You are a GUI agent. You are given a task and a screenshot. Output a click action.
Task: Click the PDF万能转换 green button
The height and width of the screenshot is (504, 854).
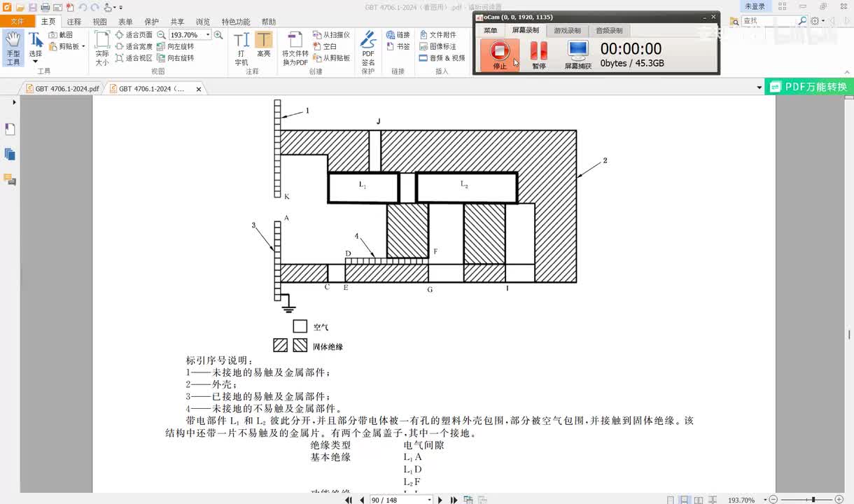click(x=809, y=87)
